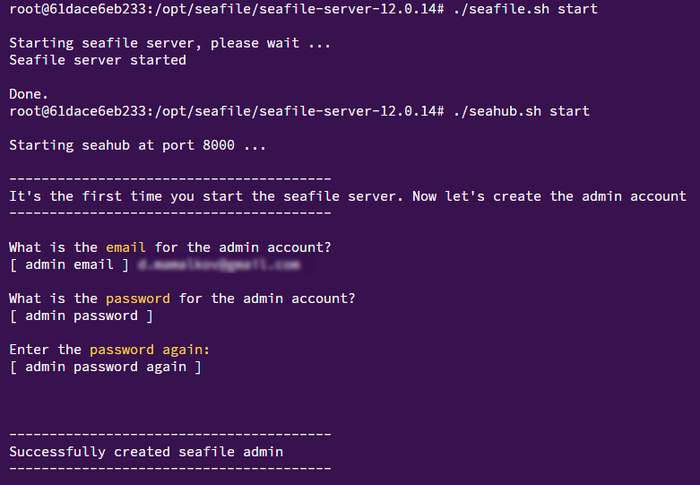The width and height of the screenshot is (700, 485).
Task: Click the yellow 'password again:' text
Action: (x=150, y=350)
